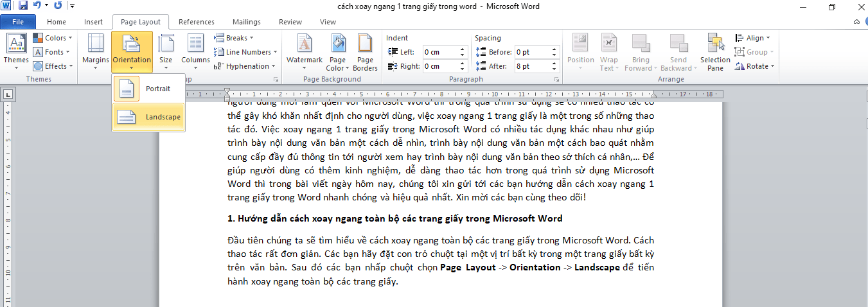Switch to the Mailings tab
The image size is (868, 307).
(247, 22)
